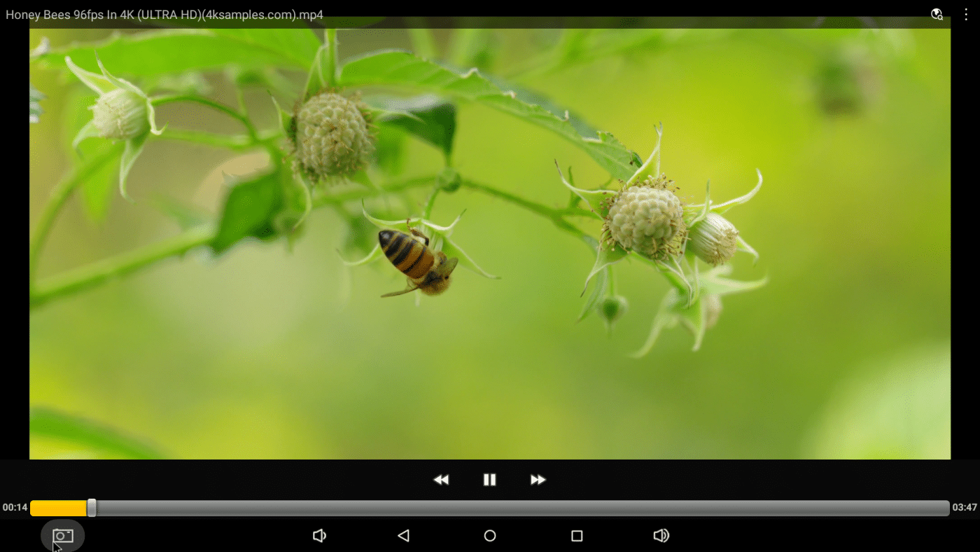Lower volume using the left speaker icon
Viewport: 980px width, 552px height.
click(319, 536)
